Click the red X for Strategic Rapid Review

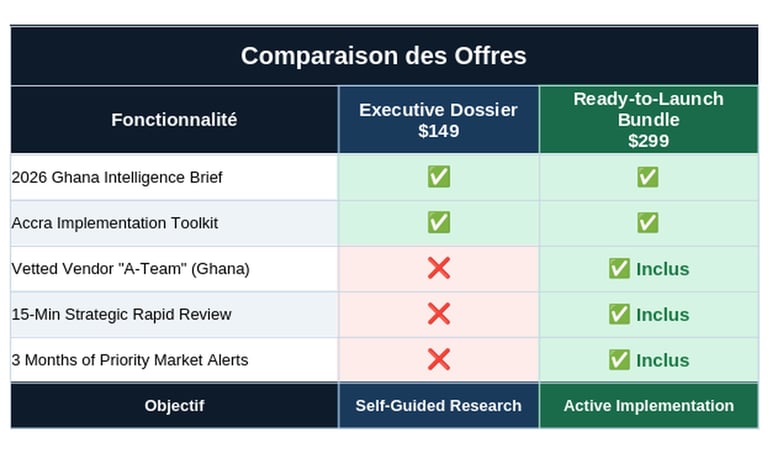(438, 314)
